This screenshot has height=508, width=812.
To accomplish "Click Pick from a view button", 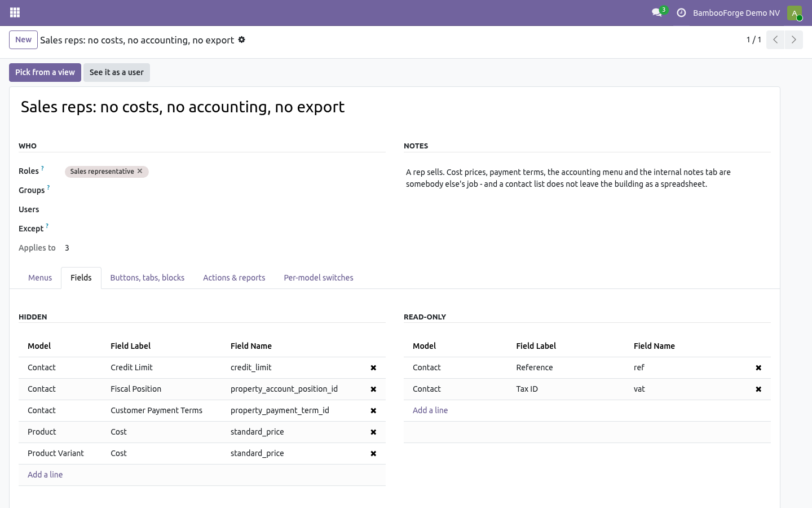I will coord(45,72).
